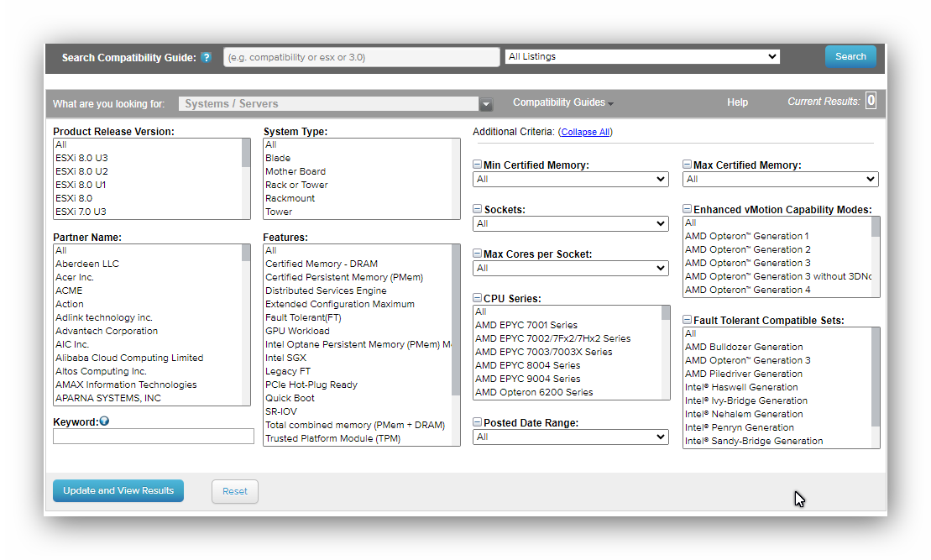Screen dimensions: 931x560
Task: Select Certified Memory - DRAM feature
Action: click(x=322, y=264)
